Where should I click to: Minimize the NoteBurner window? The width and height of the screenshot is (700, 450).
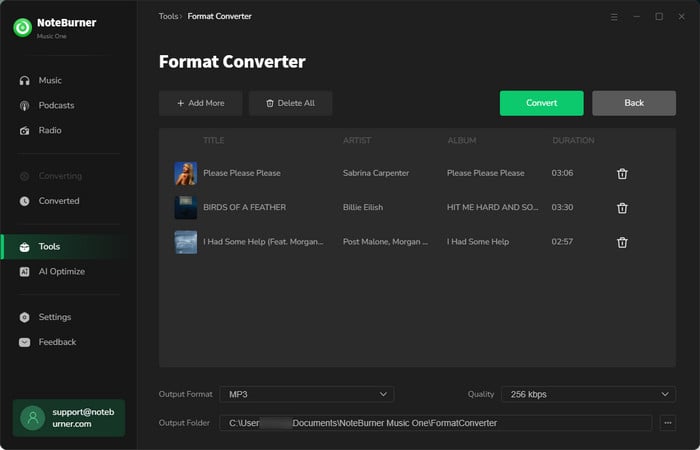click(x=637, y=17)
